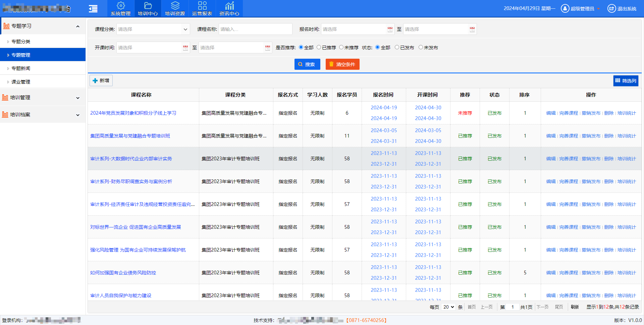
Task: Click 撤销发布 for 对标世界一流企业 row
Action: [x=591, y=227]
